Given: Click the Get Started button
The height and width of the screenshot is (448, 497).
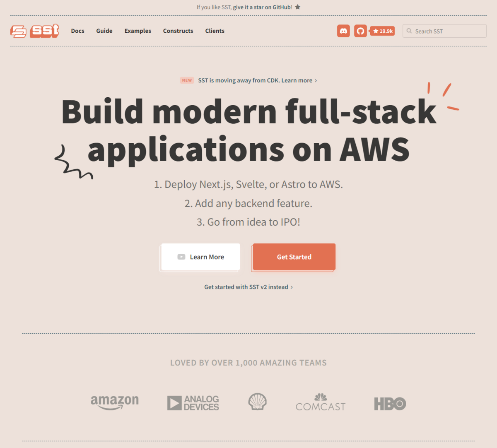Looking at the screenshot, I should point(294,257).
